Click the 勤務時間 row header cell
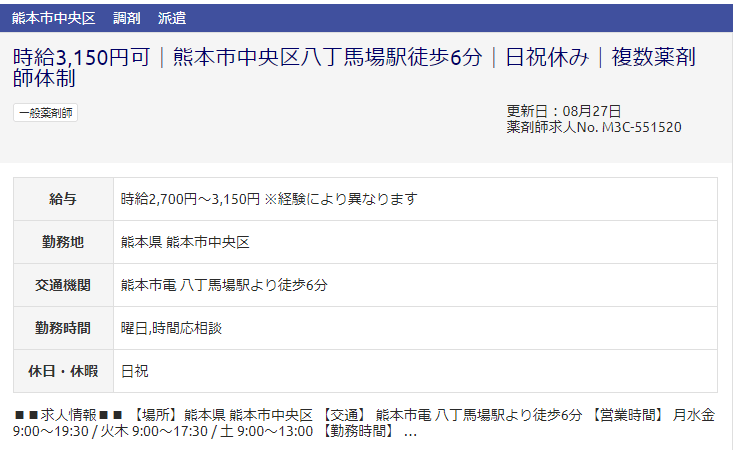The height and width of the screenshot is (450, 734). [x=63, y=328]
